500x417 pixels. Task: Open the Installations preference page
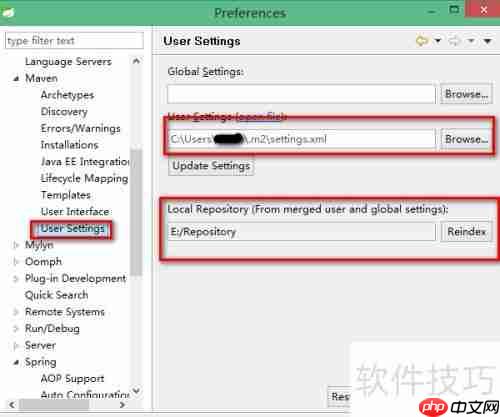click(x=69, y=145)
